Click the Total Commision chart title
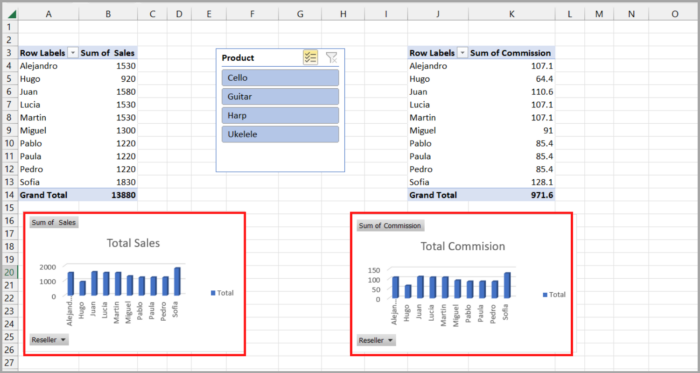 [x=463, y=246]
